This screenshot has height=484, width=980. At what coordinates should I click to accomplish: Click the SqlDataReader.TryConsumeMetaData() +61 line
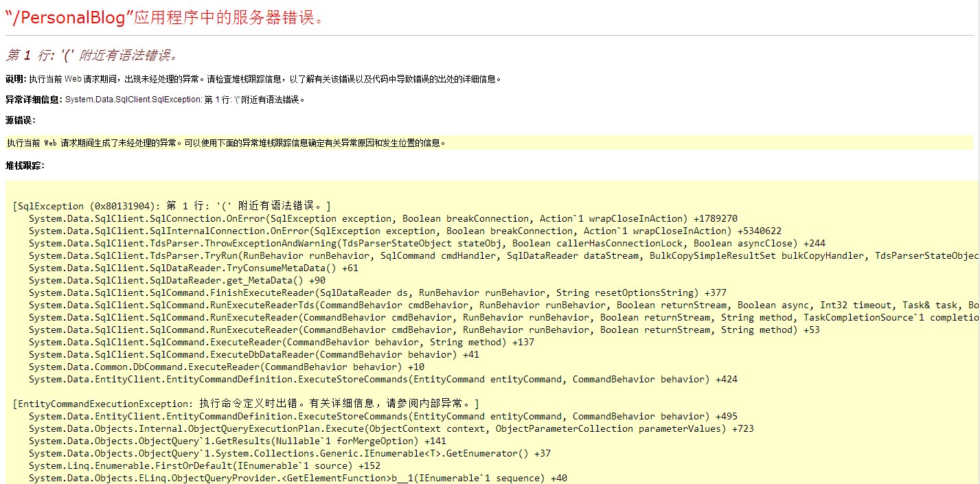(x=193, y=268)
